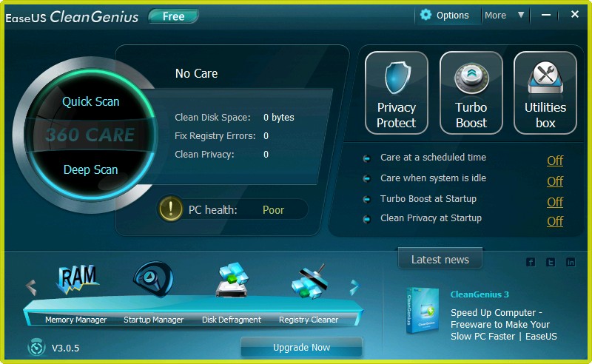Toggle Care when system is idle Off
The height and width of the screenshot is (364, 592).
click(555, 181)
